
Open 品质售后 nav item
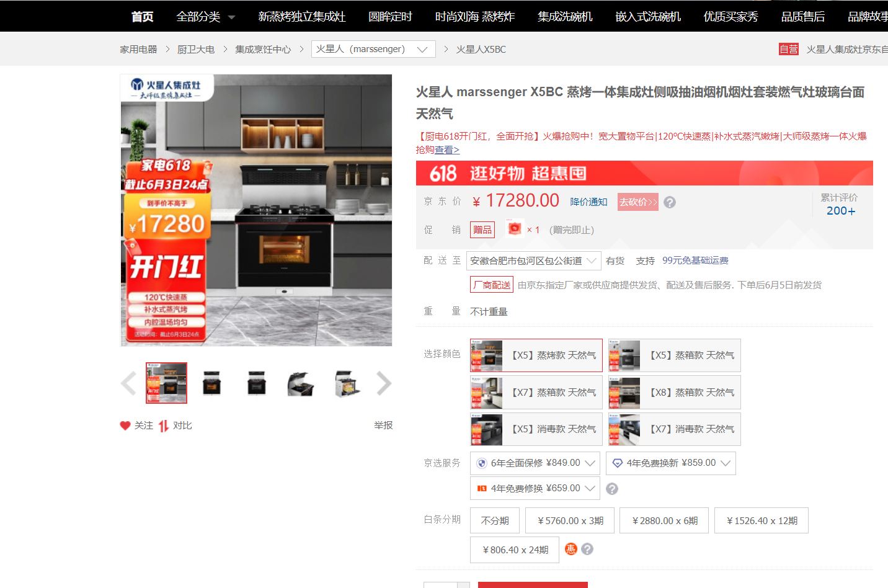click(x=803, y=17)
